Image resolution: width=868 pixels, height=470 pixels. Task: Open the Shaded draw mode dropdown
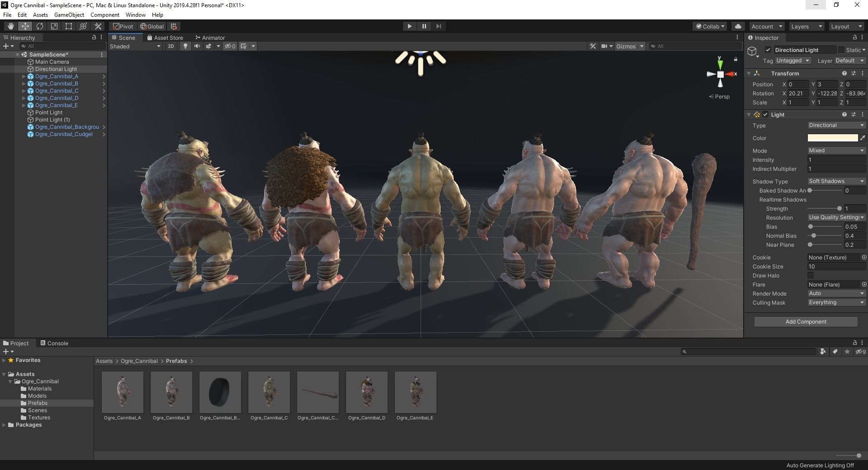tap(135, 46)
